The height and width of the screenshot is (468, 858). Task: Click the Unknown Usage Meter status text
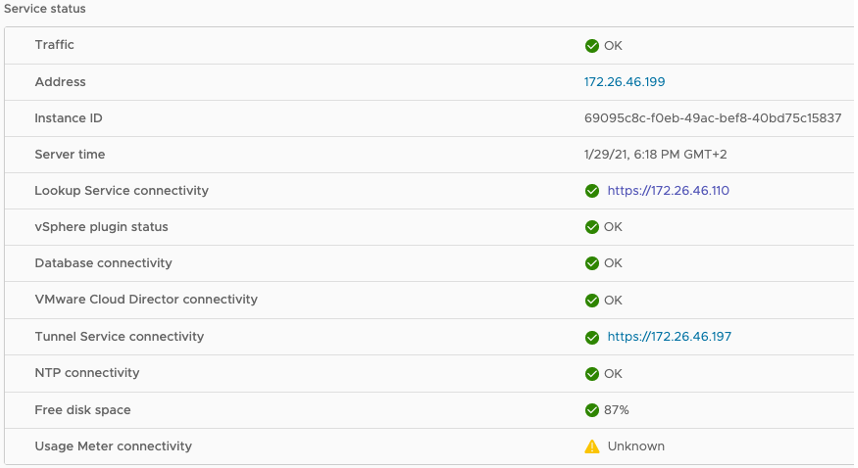pyautogui.click(x=636, y=447)
